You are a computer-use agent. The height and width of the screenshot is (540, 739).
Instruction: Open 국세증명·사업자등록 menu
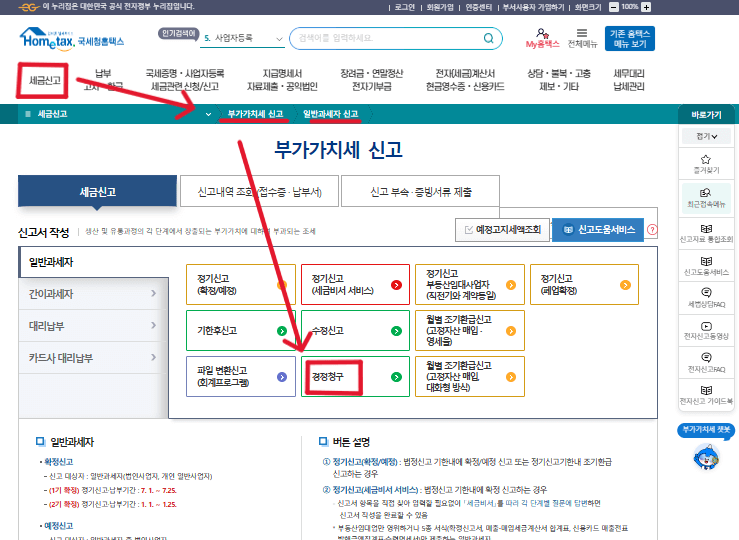tap(185, 80)
